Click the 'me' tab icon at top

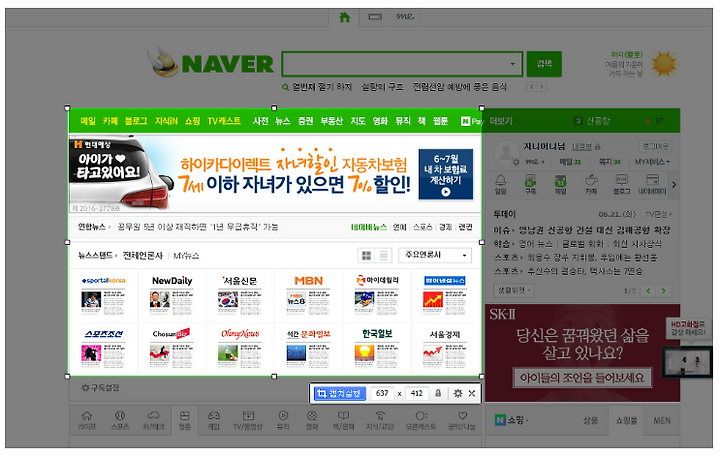coord(405,17)
